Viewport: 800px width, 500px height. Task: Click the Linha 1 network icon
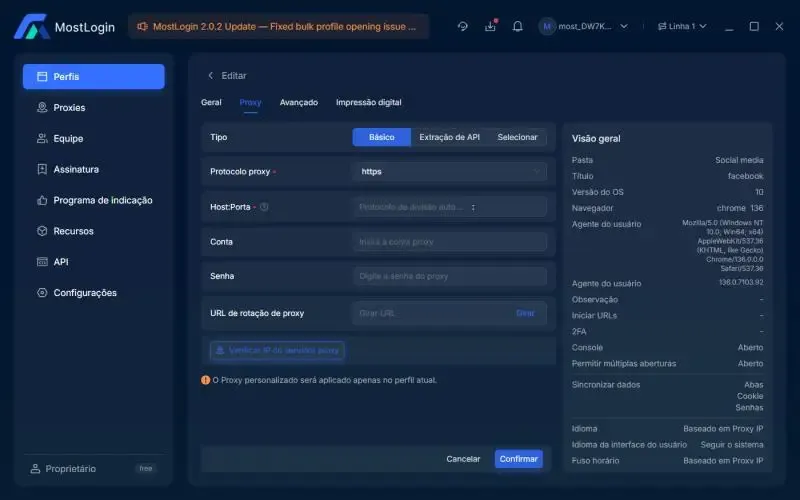[x=662, y=26]
